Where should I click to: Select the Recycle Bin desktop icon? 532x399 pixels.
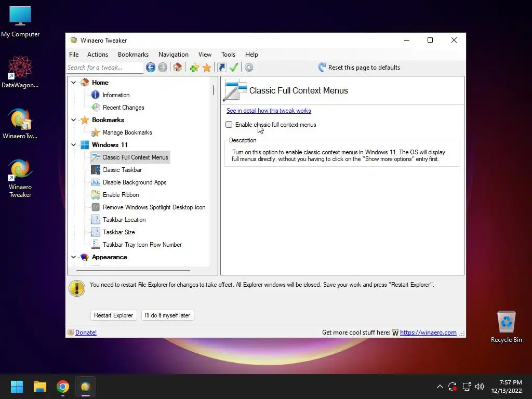[x=506, y=327]
